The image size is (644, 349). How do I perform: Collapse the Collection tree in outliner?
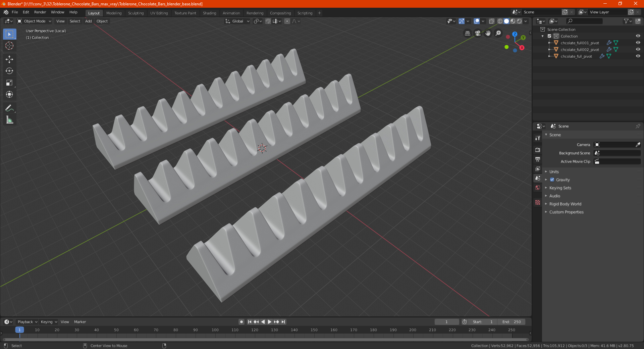pyautogui.click(x=543, y=36)
